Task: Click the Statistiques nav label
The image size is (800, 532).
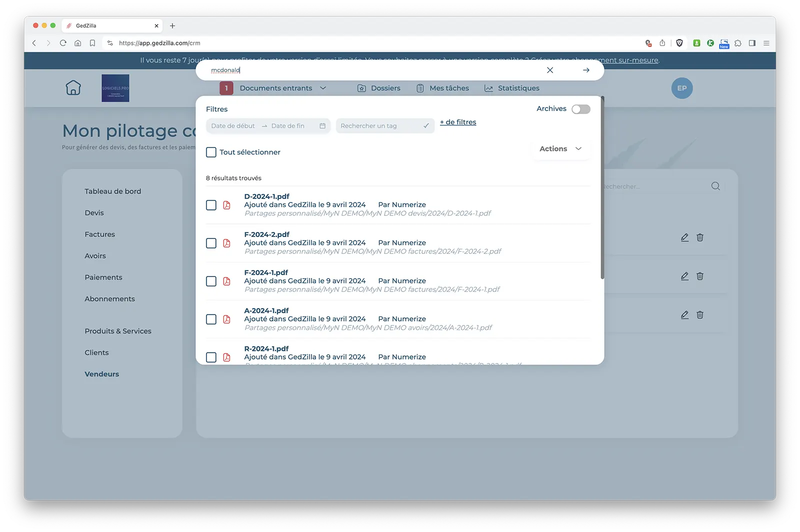Action: (x=518, y=88)
